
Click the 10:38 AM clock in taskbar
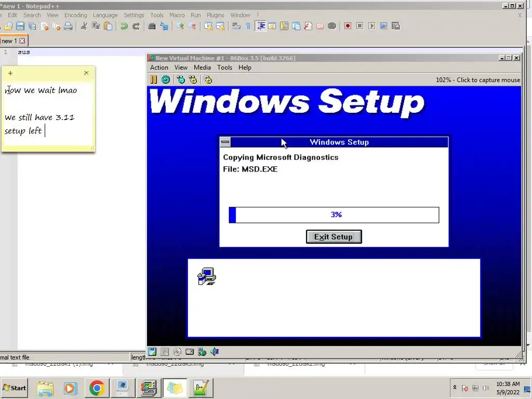[508, 384]
